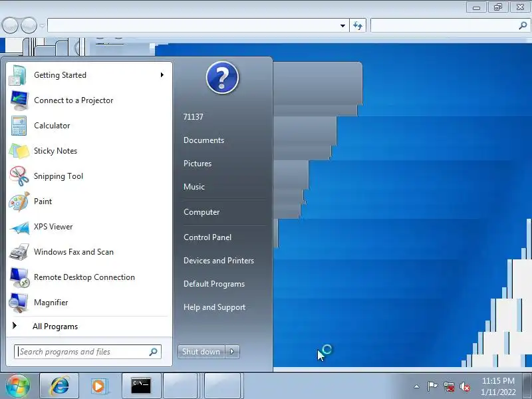Open Remote Desktop Connection icon
This screenshot has height=399, width=532.
point(19,277)
